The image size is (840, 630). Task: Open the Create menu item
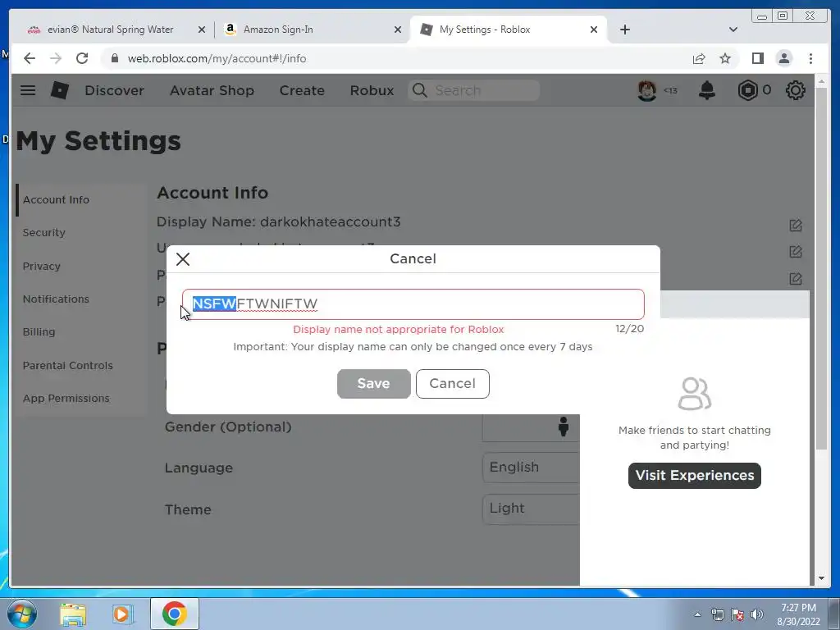click(302, 90)
